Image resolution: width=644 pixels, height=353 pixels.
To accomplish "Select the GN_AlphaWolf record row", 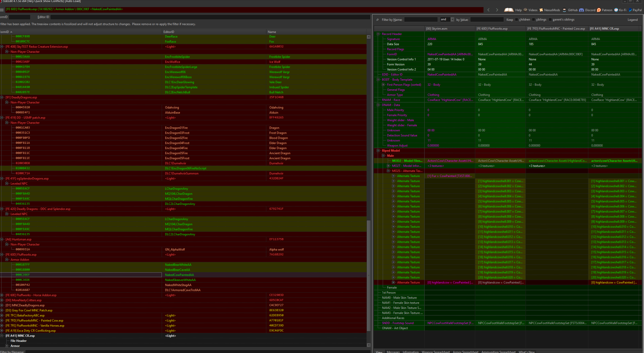I will coord(183,250).
